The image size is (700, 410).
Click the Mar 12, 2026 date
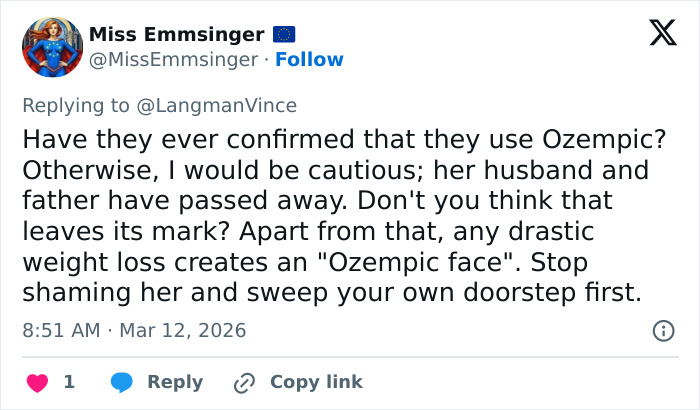(x=182, y=330)
